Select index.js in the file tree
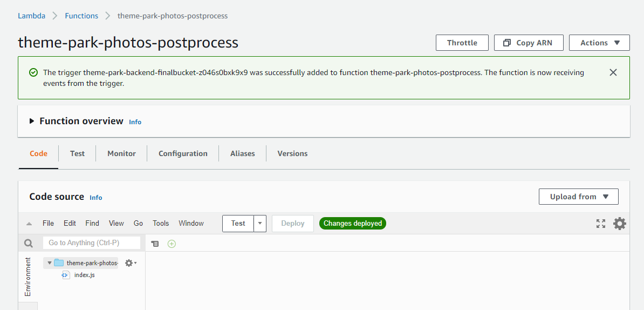 [x=85, y=275]
